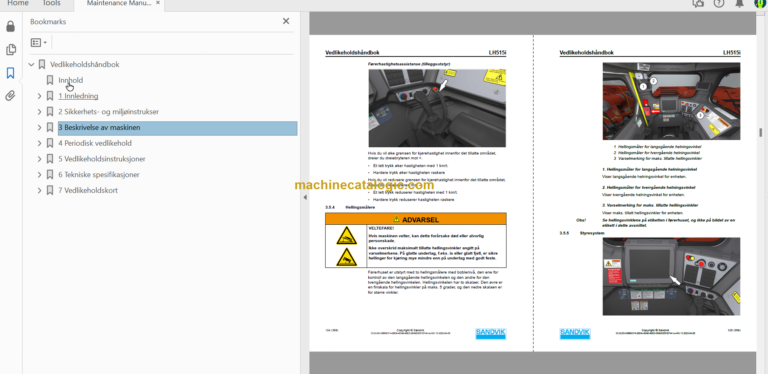Image resolution: width=768 pixels, height=374 pixels.
Task: Go to 7 Vedlikeholdskort bookmark
Action: 88,190
